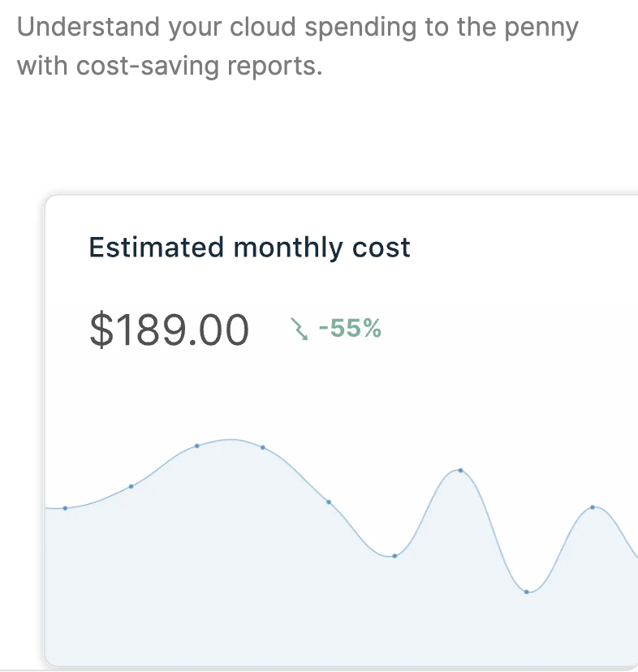Click the seventh data point from the left
Image resolution: width=638 pixels, height=672 pixels.
coord(460,470)
